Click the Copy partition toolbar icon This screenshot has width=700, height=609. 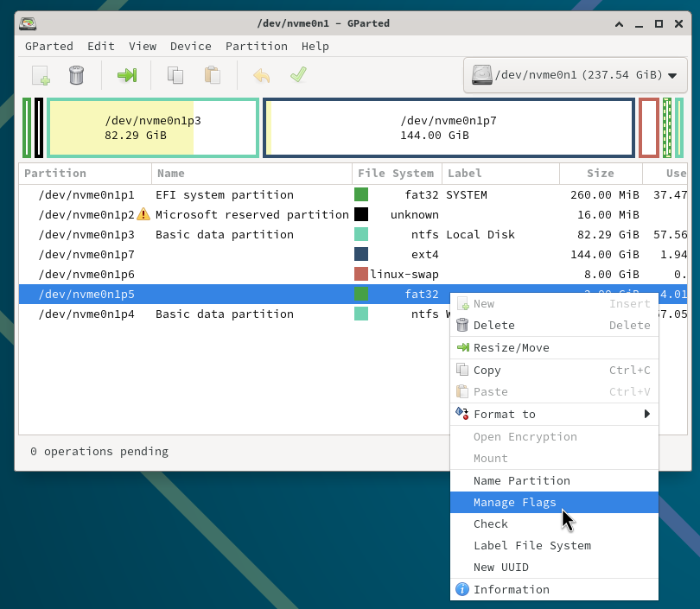point(175,75)
